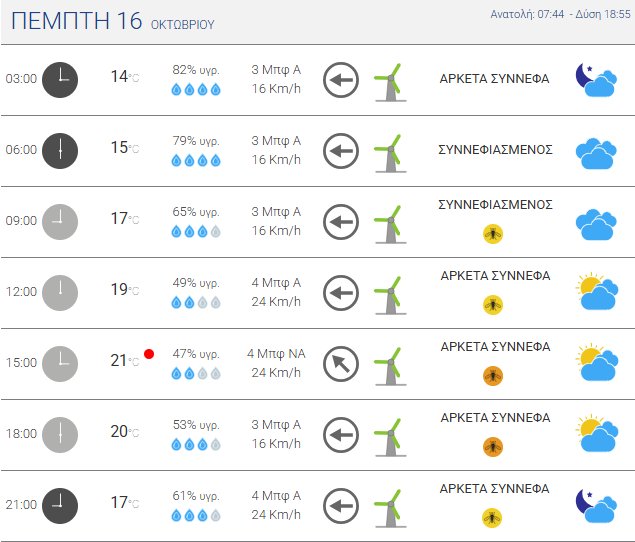Click the cloudy weather icon at 09:00
635x542 pixels.
595,222
